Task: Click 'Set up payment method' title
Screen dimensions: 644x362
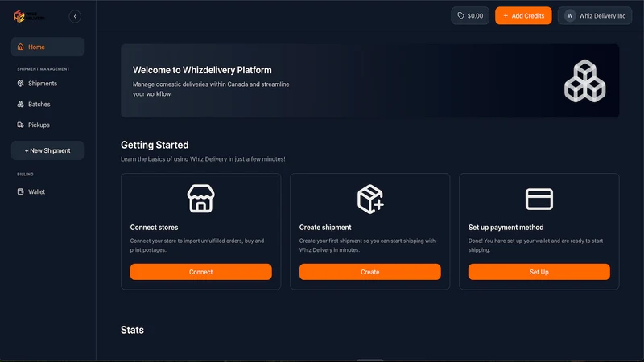Action: (x=506, y=228)
